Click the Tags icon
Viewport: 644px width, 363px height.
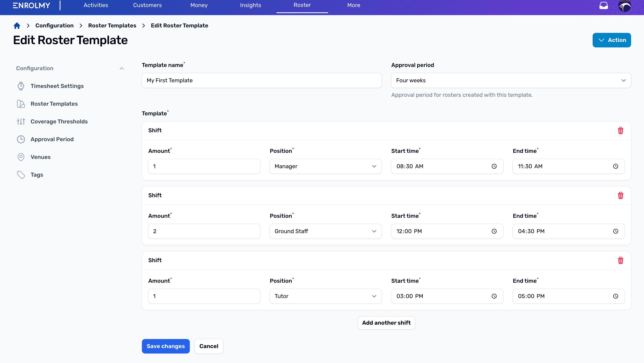point(20,175)
